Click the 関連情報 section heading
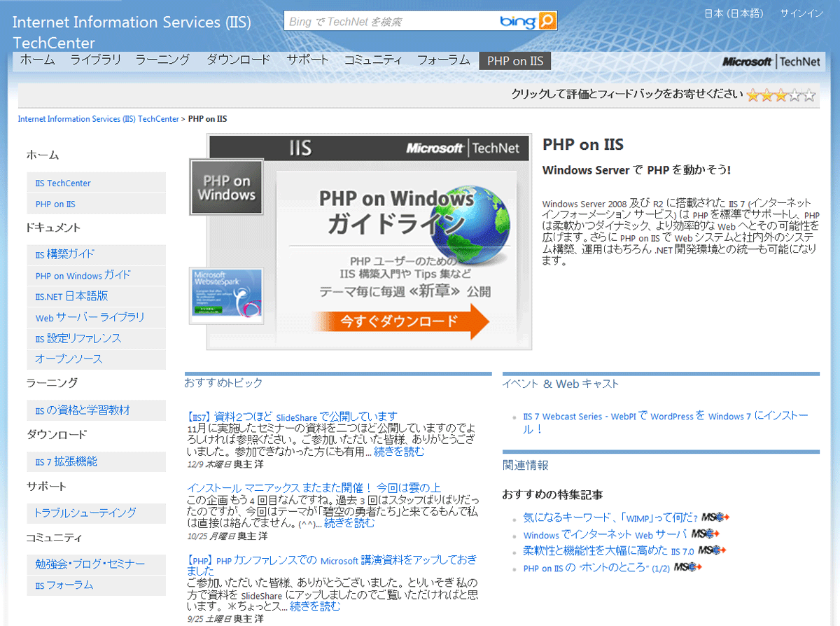840x626 pixels. 526,465
